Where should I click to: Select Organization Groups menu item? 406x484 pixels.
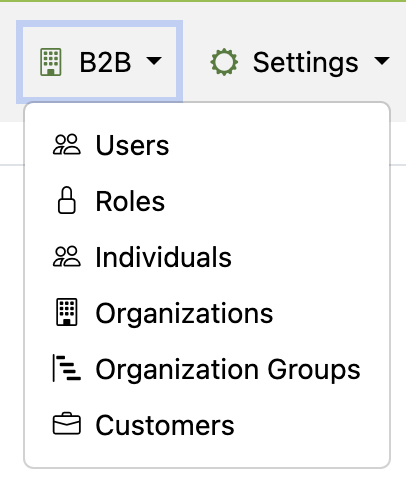[207, 369]
